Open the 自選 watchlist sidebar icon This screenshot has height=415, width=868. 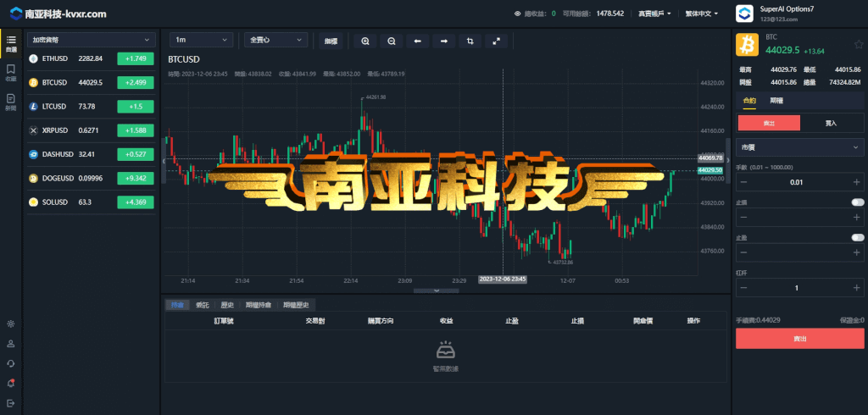coord(11,43)
